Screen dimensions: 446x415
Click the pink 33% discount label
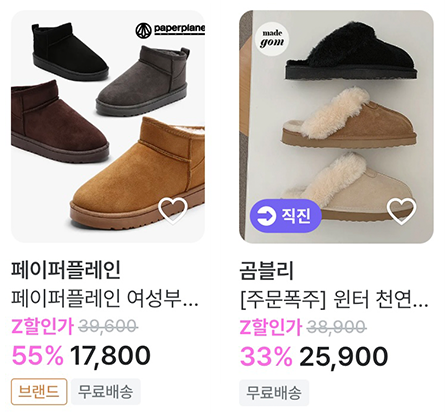pyautogui.click(x=266, y=356)
